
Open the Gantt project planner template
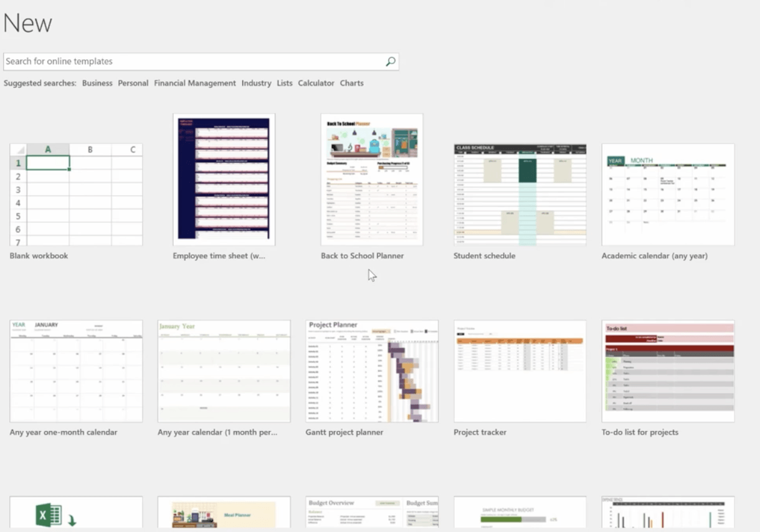372,371
